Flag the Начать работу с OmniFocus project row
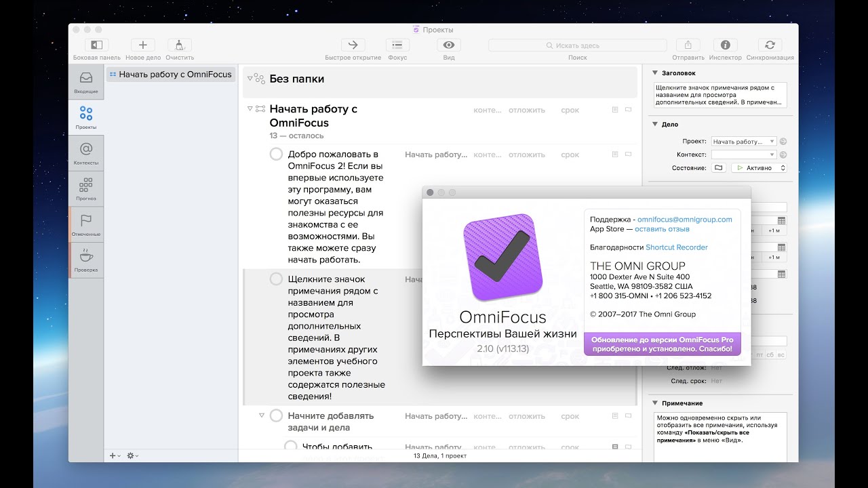The height and width of the screenshot is (488, 868). click(x=628, y=109)
